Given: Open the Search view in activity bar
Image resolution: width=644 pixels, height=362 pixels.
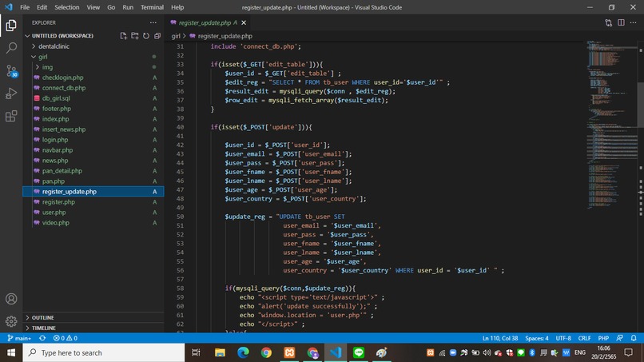Looking at the screenshot, I should click(11, 48).
